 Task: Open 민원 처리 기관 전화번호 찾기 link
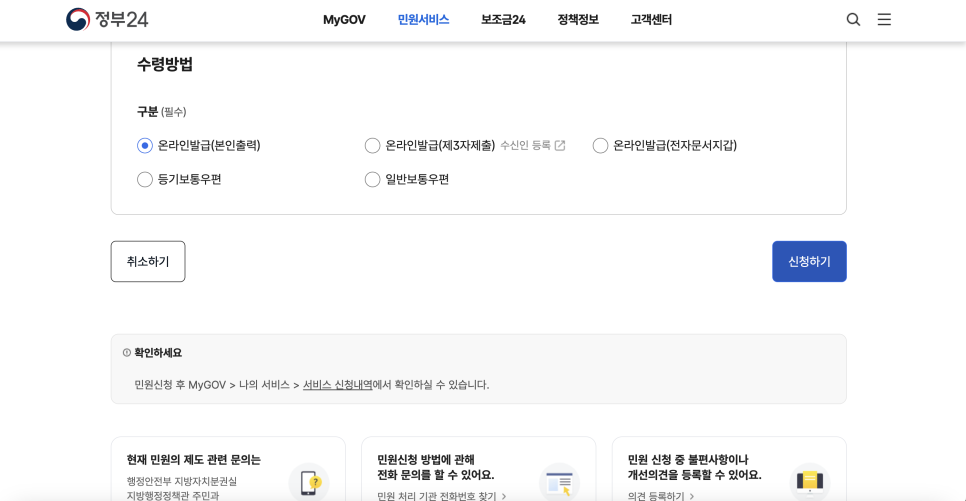pos(442,495)
